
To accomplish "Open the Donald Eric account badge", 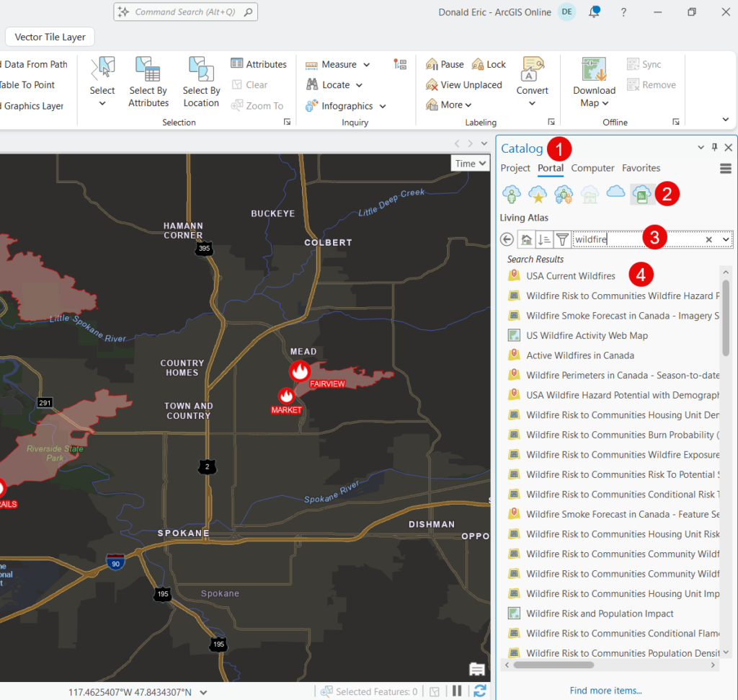I will tap(566, 12).
